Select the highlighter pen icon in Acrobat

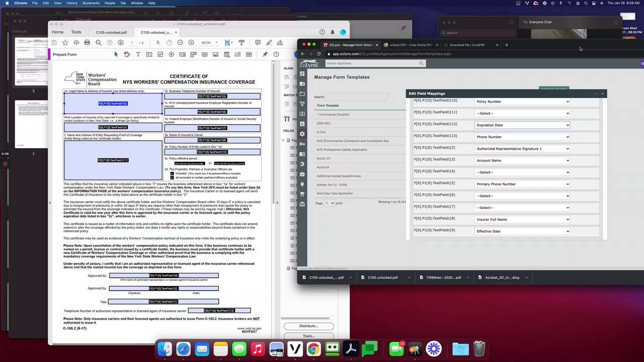[269, 43]
